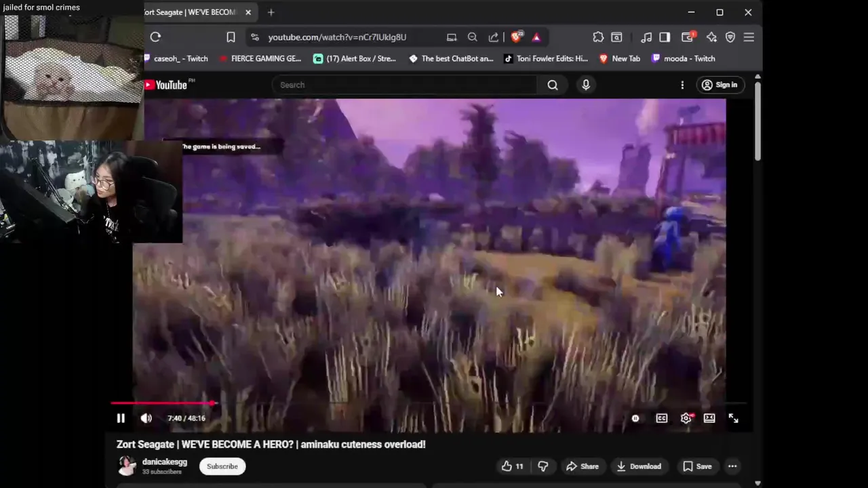Open New Tab bookmark
Image resolution: width=868 pixels, height=488 pixels.
point(620,58)
